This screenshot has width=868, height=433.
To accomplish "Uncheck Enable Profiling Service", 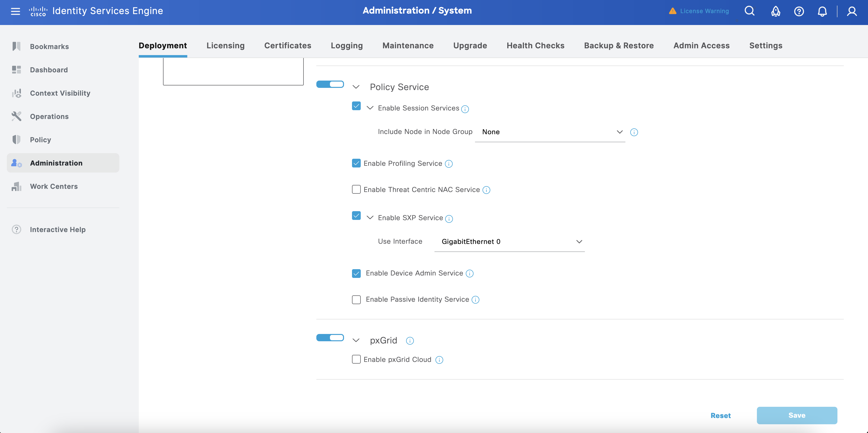I will click(x=356, y=163).
